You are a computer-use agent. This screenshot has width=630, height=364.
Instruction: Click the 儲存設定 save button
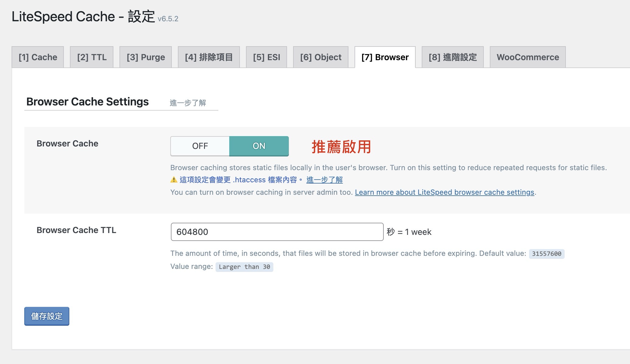(47, 316)
